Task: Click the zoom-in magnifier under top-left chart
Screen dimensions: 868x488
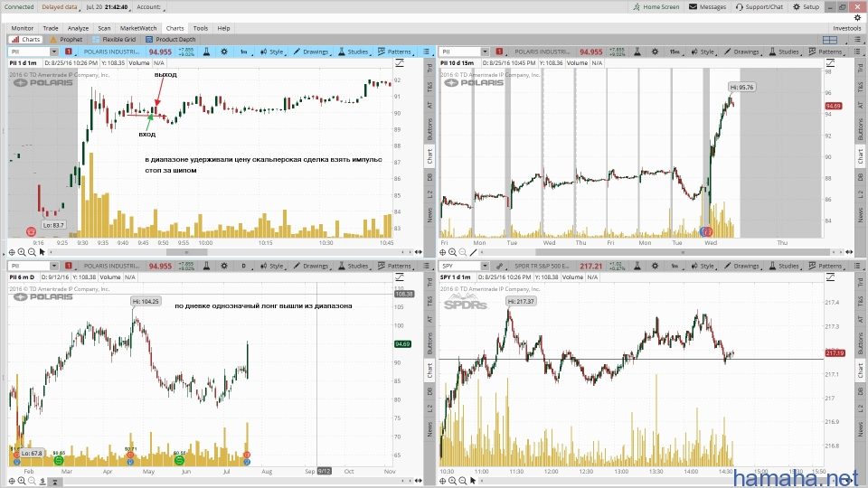Action: pyautogui.click(x=21, y=252)
